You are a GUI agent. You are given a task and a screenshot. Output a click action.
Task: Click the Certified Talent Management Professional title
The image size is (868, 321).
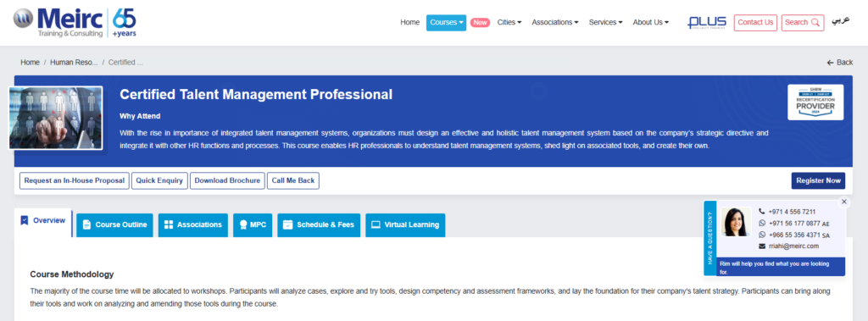[256, 95]
